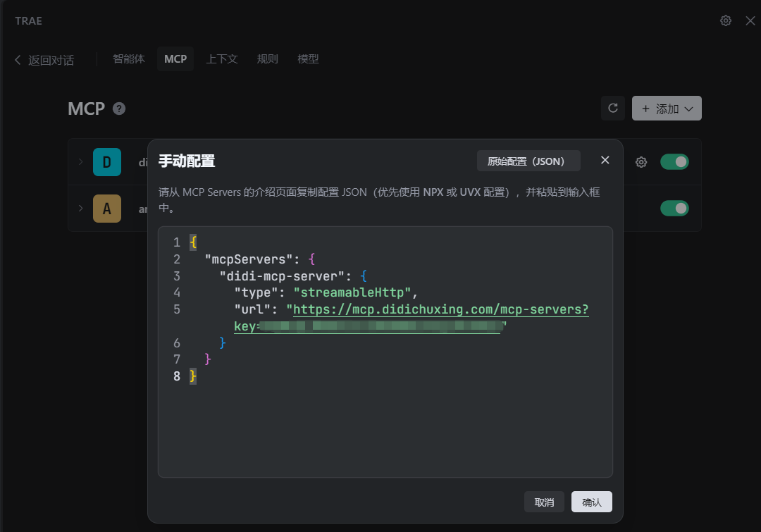Select the MCP tab
This screenshot has height=532, width=761.
(x=175, y=58)
